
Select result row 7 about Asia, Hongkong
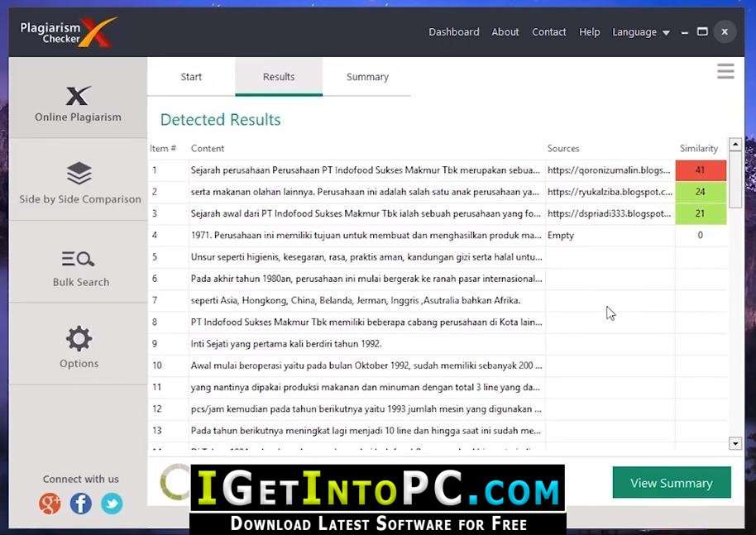click(x=438, y=300)
